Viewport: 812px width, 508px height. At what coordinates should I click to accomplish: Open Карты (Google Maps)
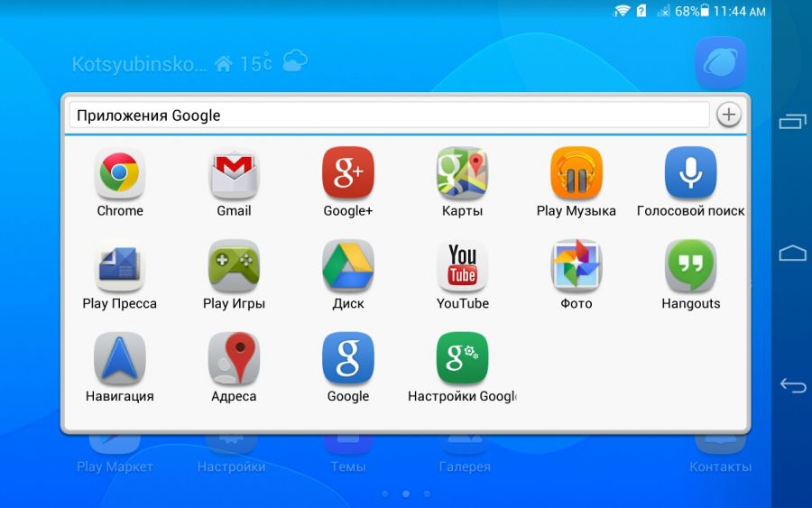point(462,173)
